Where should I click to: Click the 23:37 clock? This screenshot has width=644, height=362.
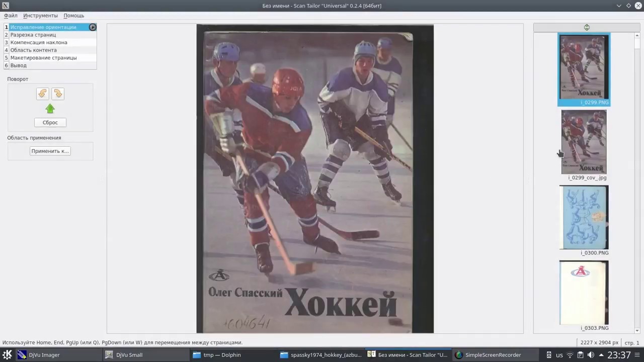pos(619,355)
